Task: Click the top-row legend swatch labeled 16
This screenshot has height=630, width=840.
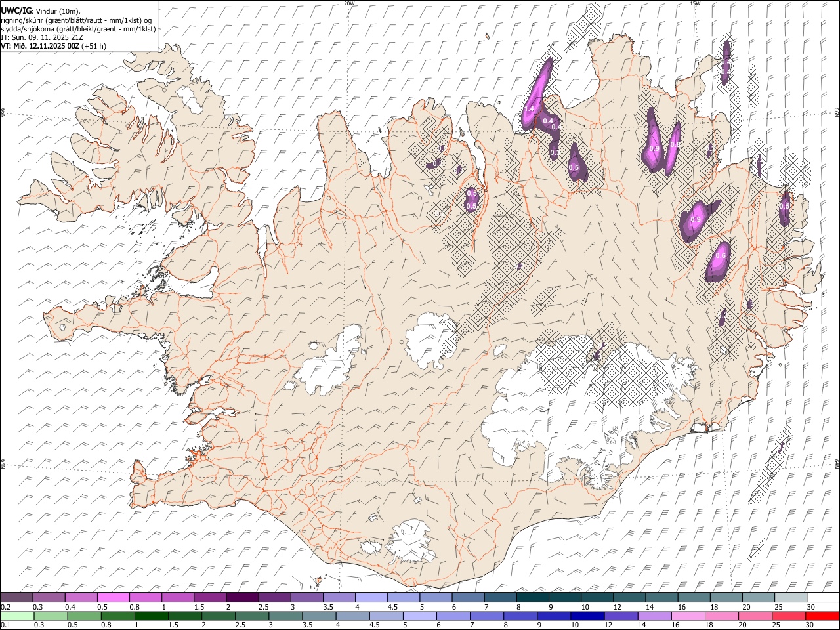Action: coord(694,598)
